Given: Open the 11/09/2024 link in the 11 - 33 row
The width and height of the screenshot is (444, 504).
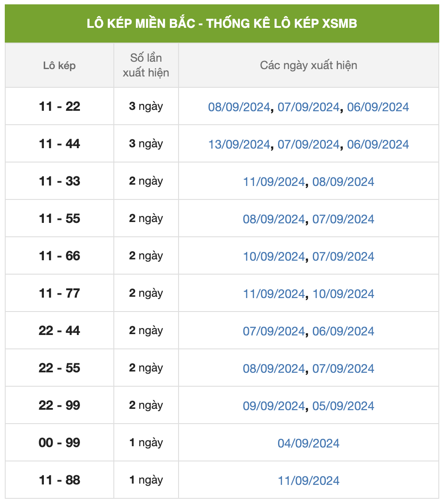Looking at the screenshot, I should point(274,182).
